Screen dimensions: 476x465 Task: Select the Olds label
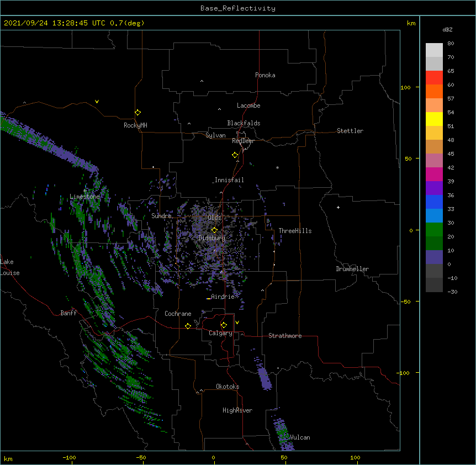pos(214,218)
